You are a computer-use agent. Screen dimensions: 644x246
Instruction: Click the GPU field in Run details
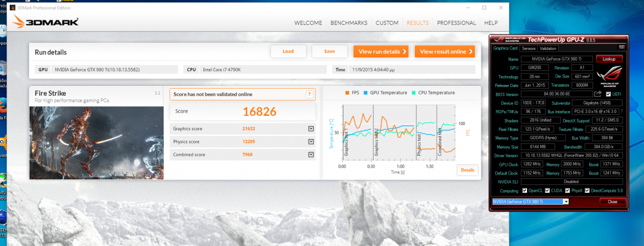click(115, 69)
